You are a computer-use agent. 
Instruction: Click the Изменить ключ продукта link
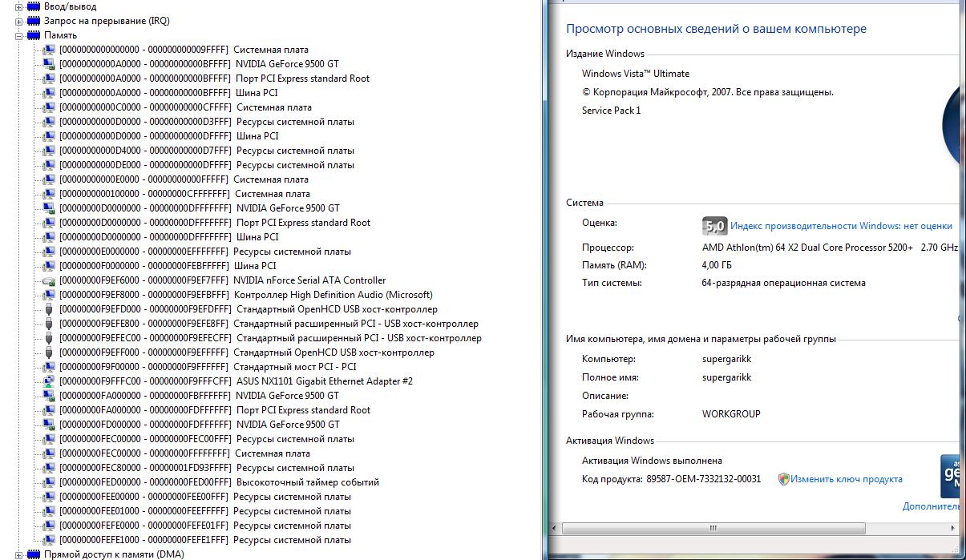point(847,479)
